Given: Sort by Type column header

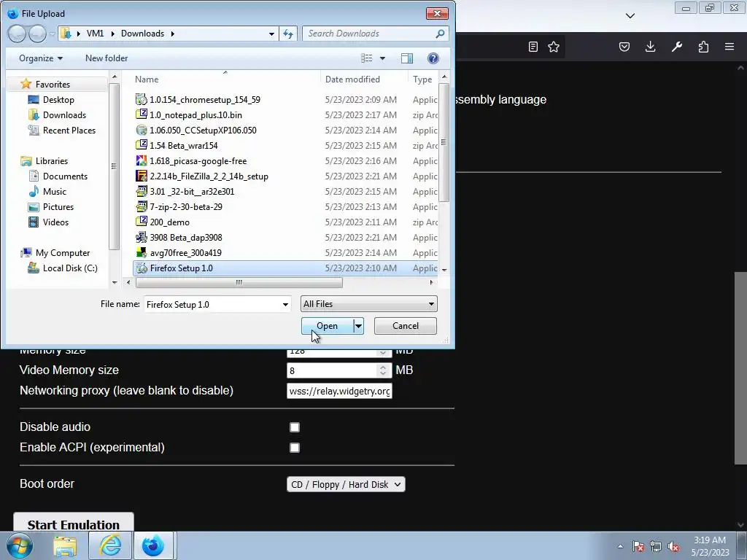Looking at the screenshot, I should pos(422,79).
